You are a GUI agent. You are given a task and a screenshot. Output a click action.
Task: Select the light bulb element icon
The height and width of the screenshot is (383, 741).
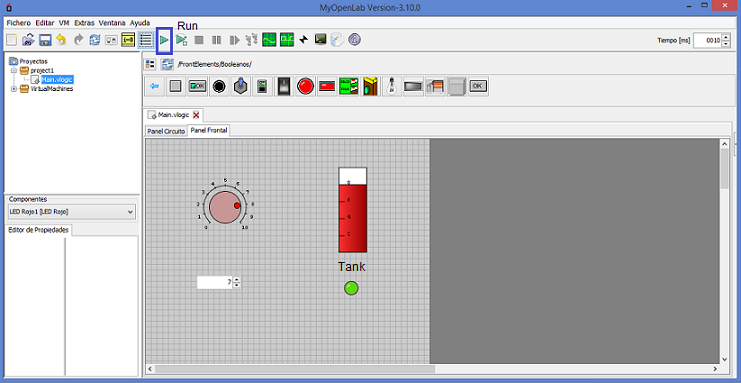[x=391, y=87]
